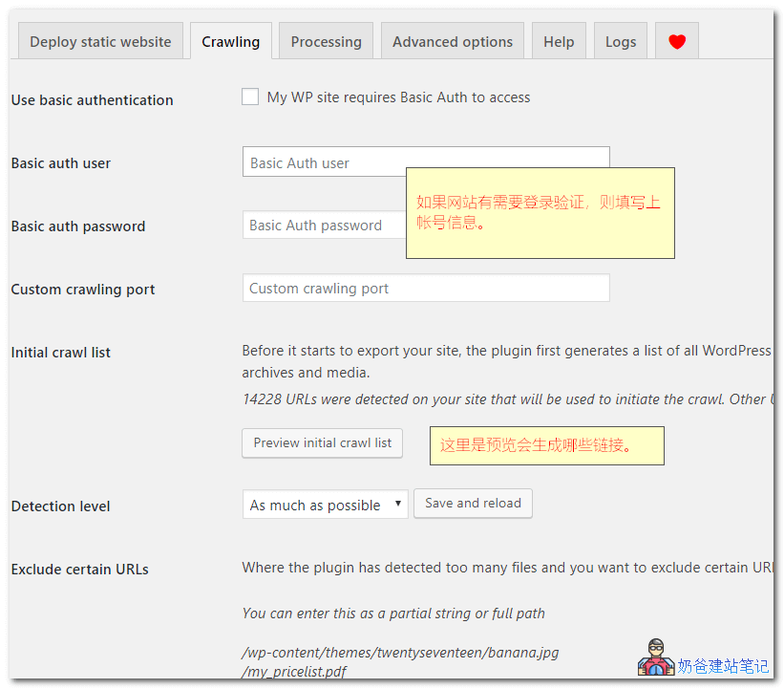Screen dimensions: 784x689
Task: Open the Processing tab
Action: click(x=326, y=42)
